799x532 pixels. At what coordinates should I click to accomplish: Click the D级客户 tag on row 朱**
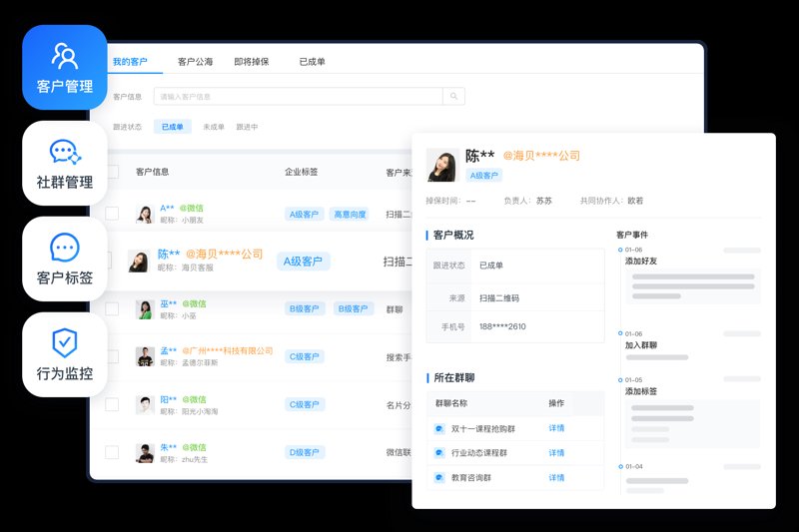(305, 452)
